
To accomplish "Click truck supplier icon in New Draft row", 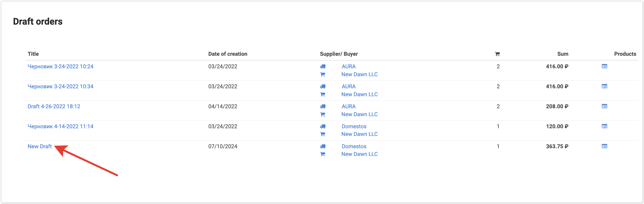I will (x=323, y=147).
